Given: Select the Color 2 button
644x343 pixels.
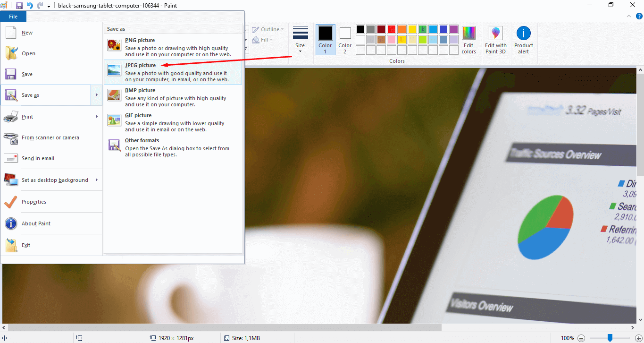Looking at the screenshot, I should pos(345,39).
